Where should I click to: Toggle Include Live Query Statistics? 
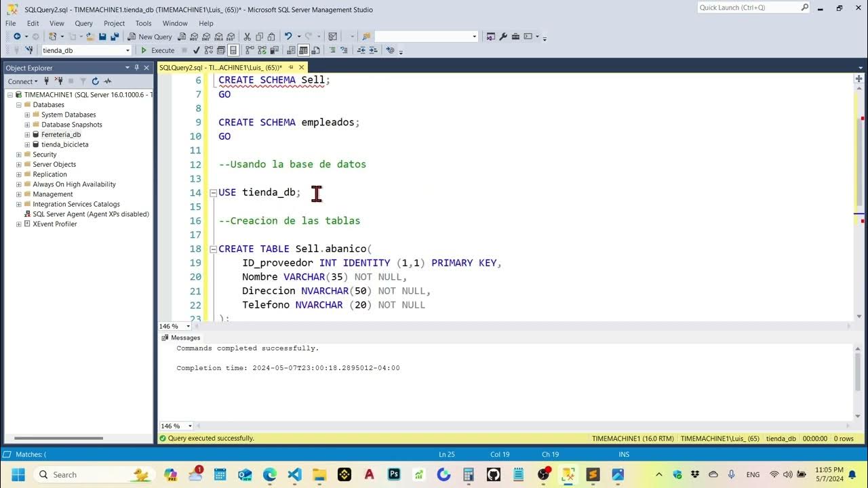[262, 50]
